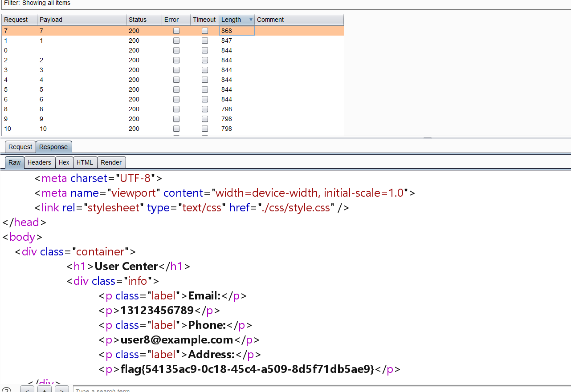This screenshot has height=392, width=571.
Task: Click the Error column header
Action: click(x=176, y=20)
